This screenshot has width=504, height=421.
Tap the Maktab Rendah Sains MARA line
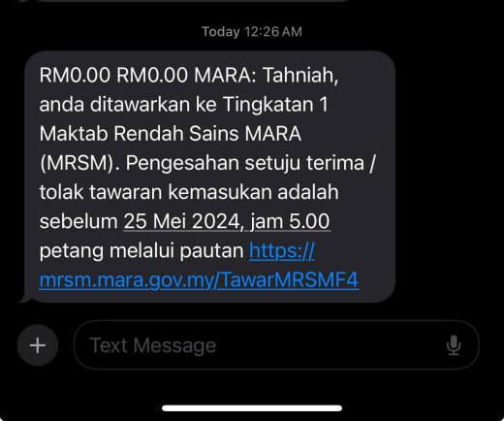171,134
